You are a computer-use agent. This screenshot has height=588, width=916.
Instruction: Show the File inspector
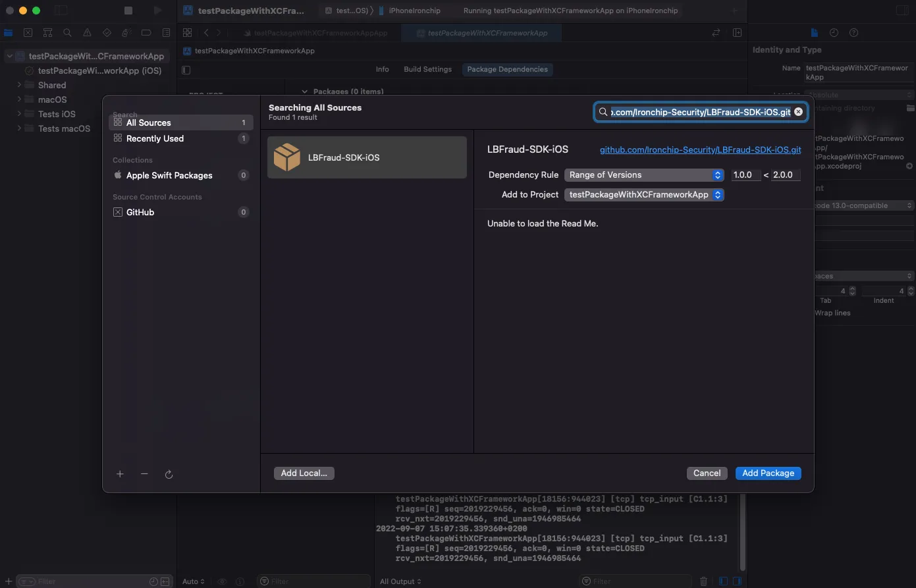(815, 32)
